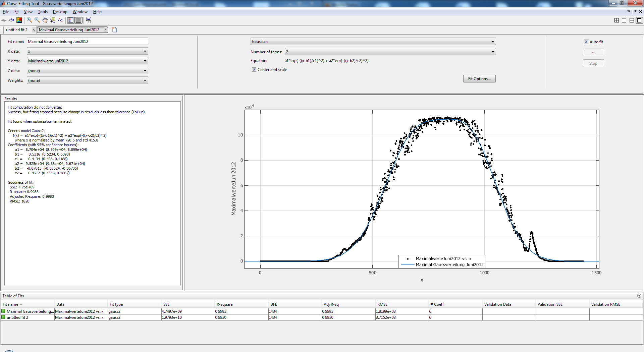This screenshot has width=644, height=352.
Task: Open the Tools menu
Action: (43, 12)
